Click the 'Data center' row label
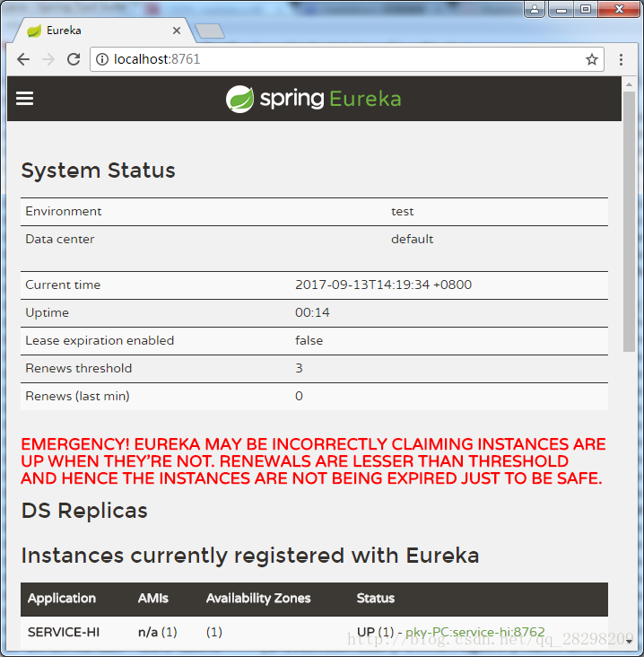The height and width of the screenshot is (657, 644). tap(60, 239)
